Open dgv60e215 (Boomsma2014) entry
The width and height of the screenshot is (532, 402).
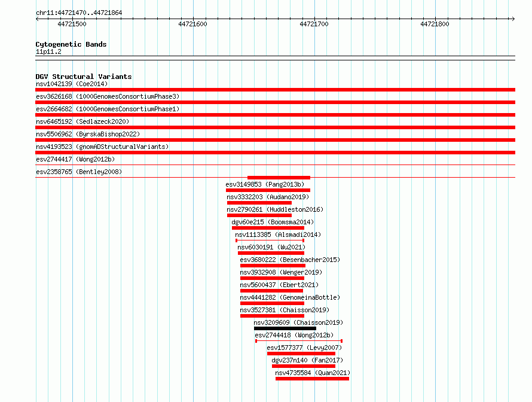[x=273, y=222]
